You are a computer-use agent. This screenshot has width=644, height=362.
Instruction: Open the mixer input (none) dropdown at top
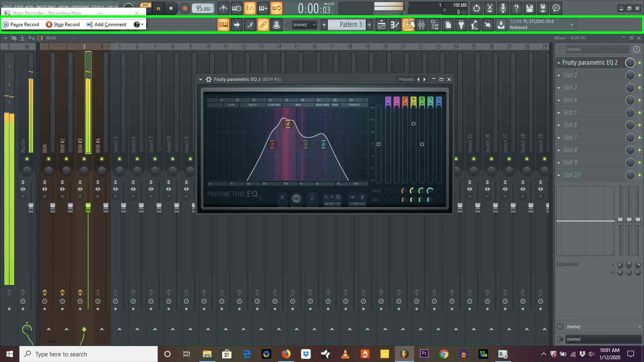(x=597, y=49)
